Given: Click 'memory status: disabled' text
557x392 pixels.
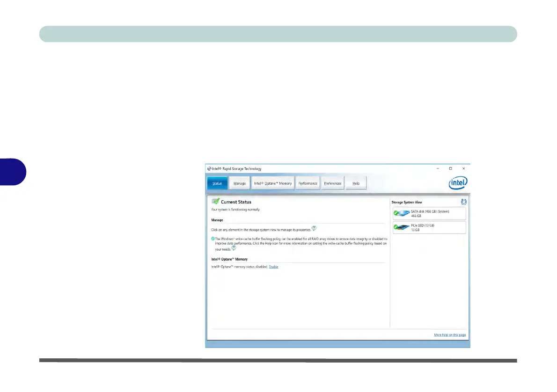Looking at the screenshot, I should [x=251, y=267].
